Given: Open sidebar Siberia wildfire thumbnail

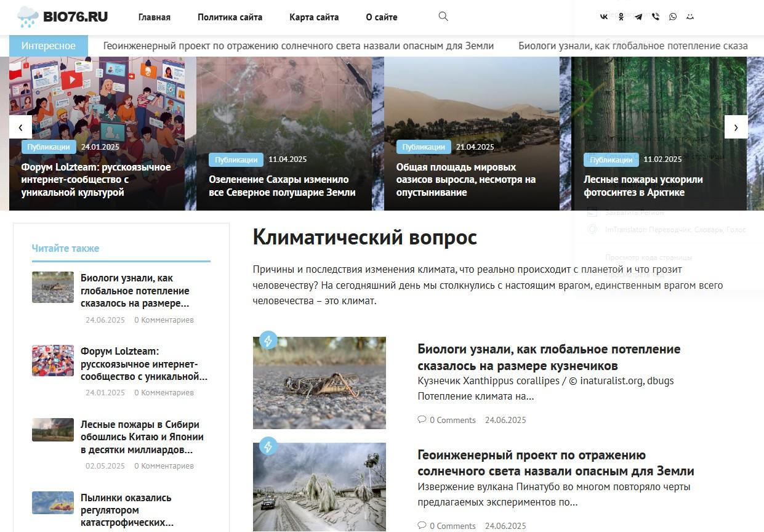Looking at the screenshot, I should coord(53,430).
